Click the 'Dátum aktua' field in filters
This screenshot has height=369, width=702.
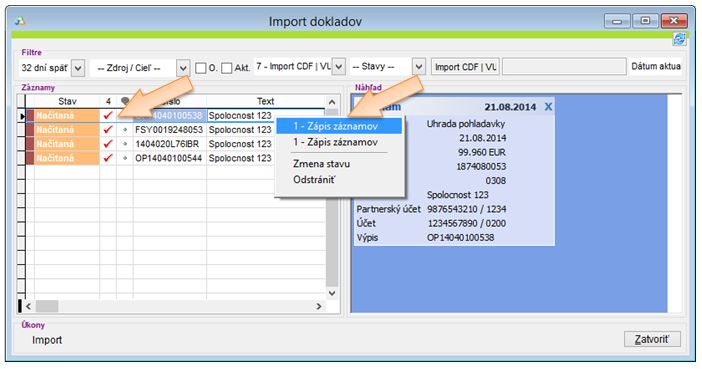(655, 67)
